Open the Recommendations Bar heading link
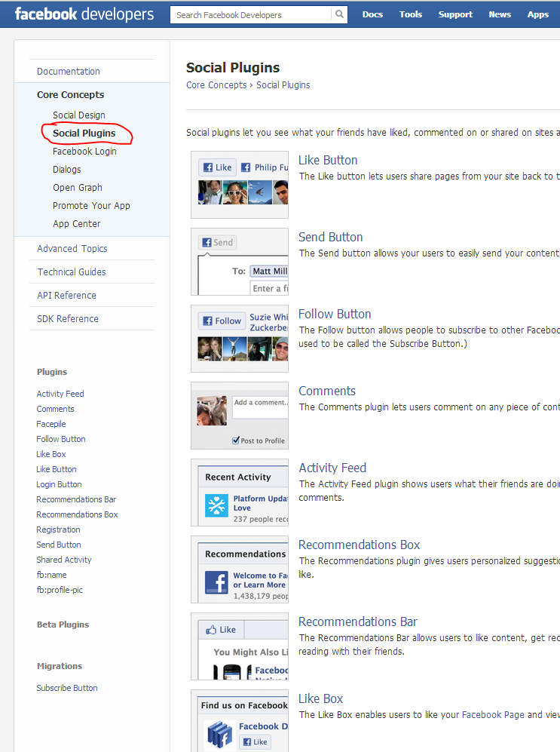Viewport: 560px width, 752px height. [358, 622]
